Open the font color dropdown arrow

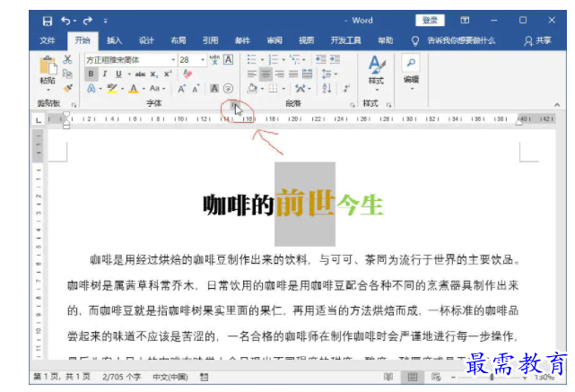[144, 89]
